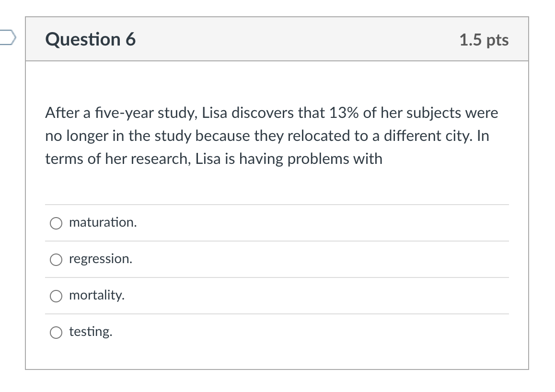555x392 pixels.
Task: Select the testing radio button
Action: [56, 333]
